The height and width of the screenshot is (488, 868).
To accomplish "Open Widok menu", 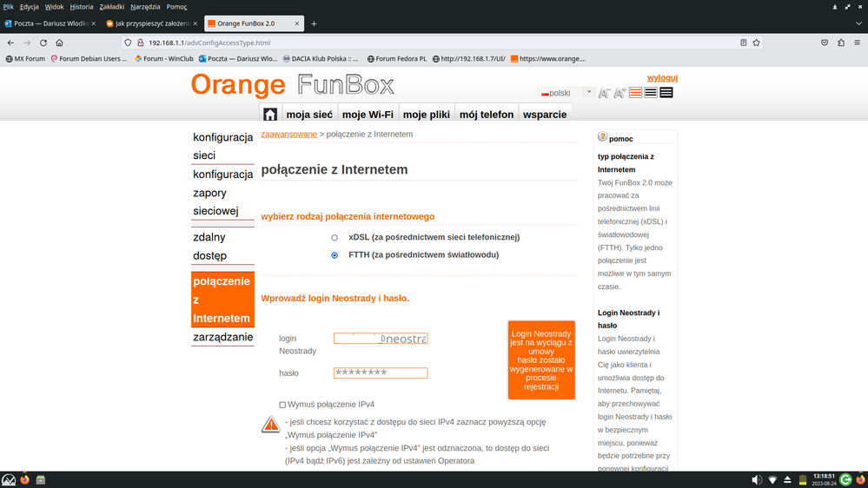I will (54, 7).
